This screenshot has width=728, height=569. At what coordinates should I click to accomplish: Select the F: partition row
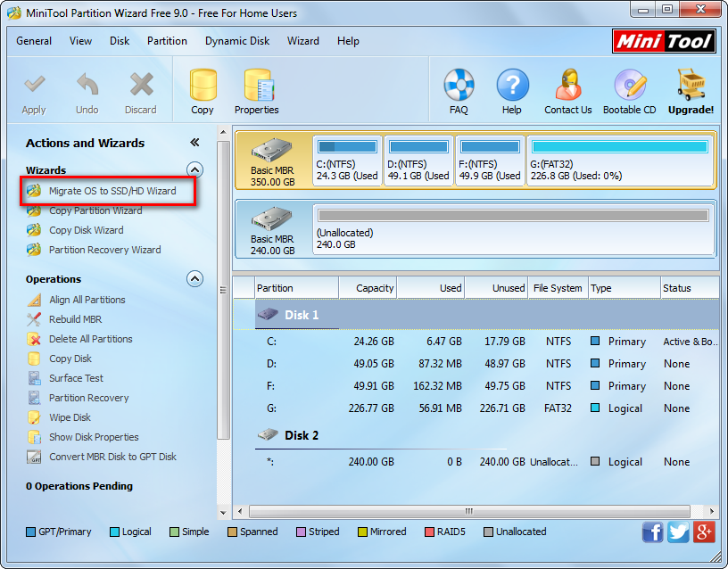(x=476, y=386)
